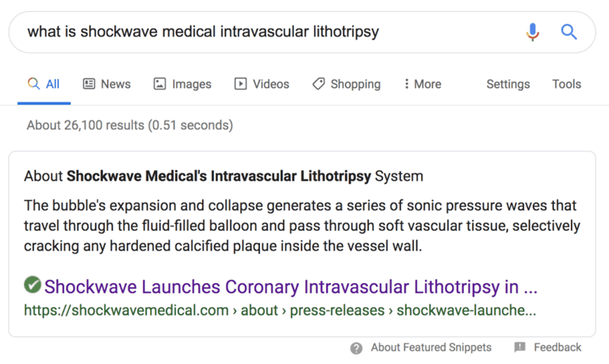The image size is (609, 364).
Task: Switch to the Shopping tab
Action: point(347,84)
